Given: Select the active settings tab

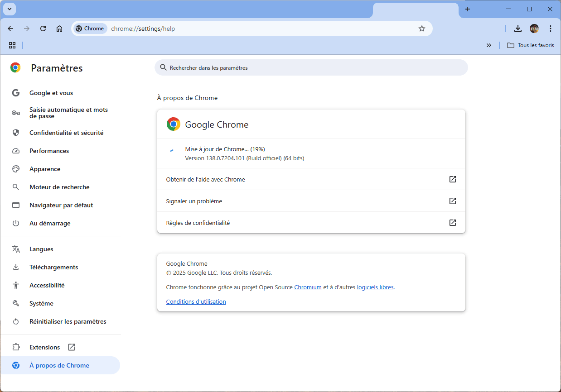Looking at the screenshot, I should [416, 10].
